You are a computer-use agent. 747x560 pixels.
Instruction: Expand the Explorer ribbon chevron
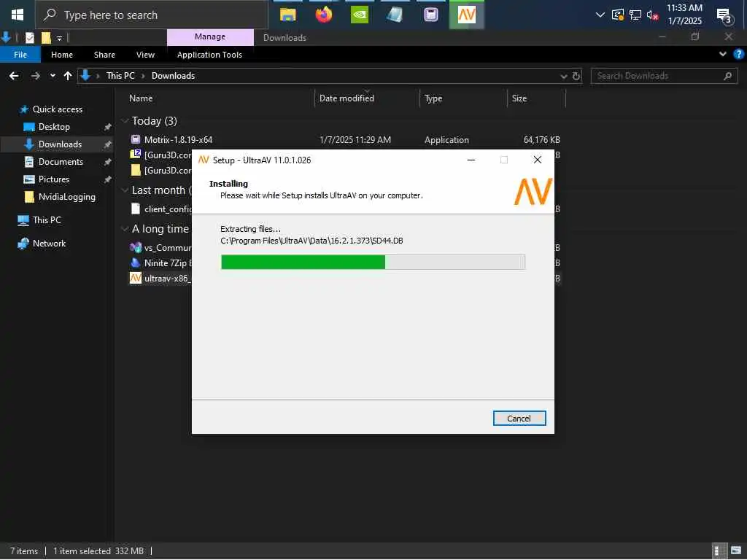pos(722,54)
